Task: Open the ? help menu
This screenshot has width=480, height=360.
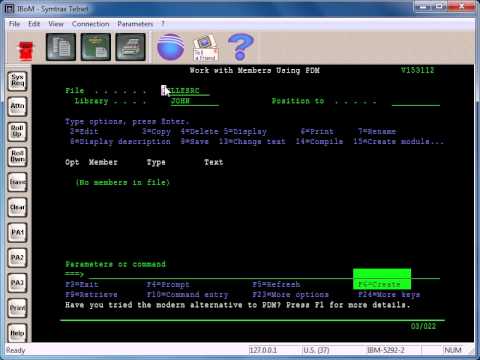Action: (x=163, y=24)
